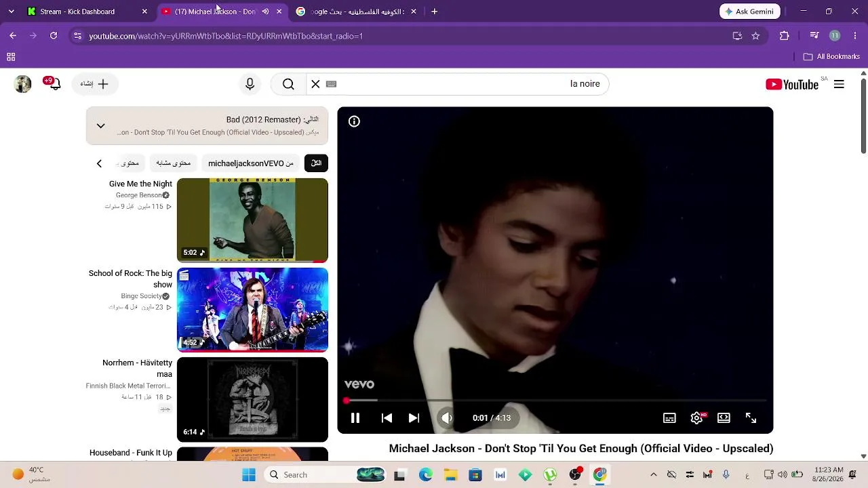This screenshot has width=868, height=488.
Task: View site information icon in address bar
Action: 77,36
